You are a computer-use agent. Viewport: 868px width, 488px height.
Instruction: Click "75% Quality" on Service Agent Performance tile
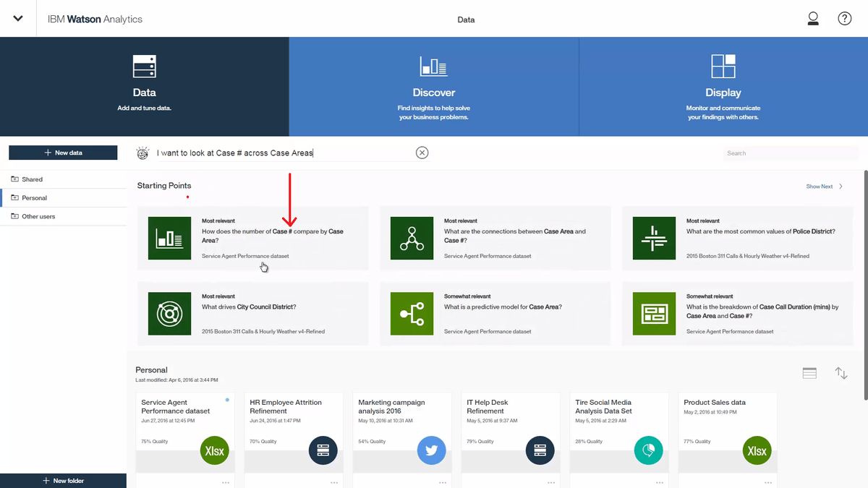pos(154,441)
